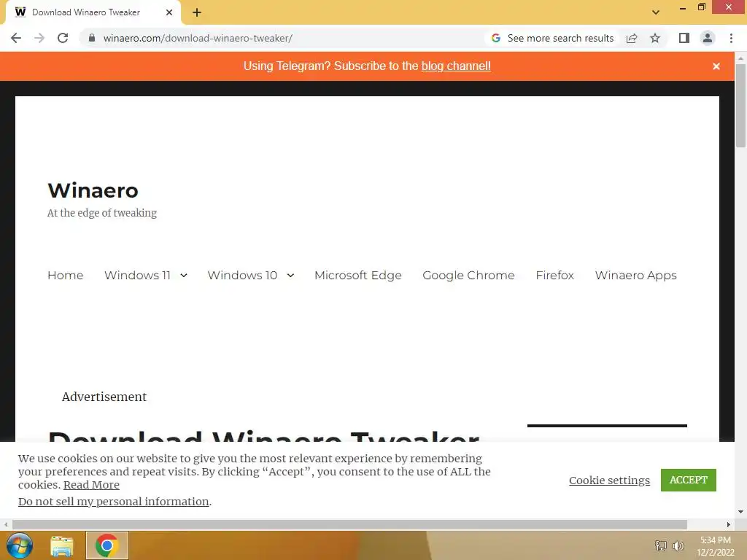Open the Chrome side panel
The image size is (747, 560).
[684, 38]
